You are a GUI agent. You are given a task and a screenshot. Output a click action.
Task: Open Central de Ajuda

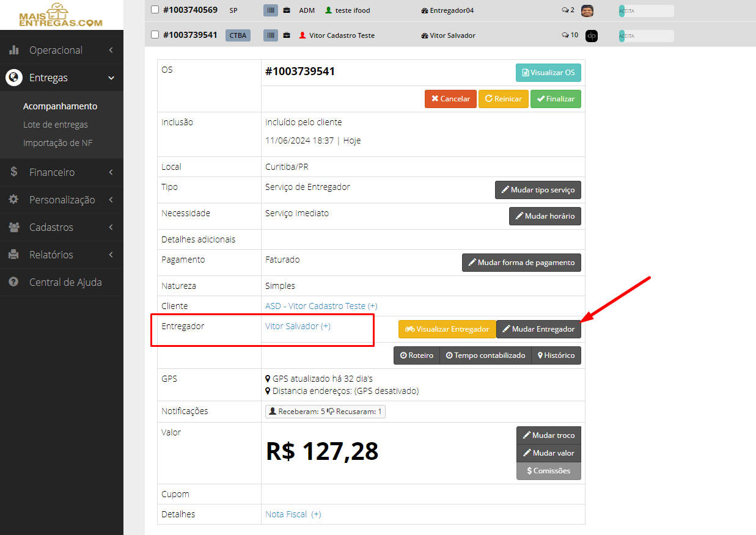[x=62, y=282]
